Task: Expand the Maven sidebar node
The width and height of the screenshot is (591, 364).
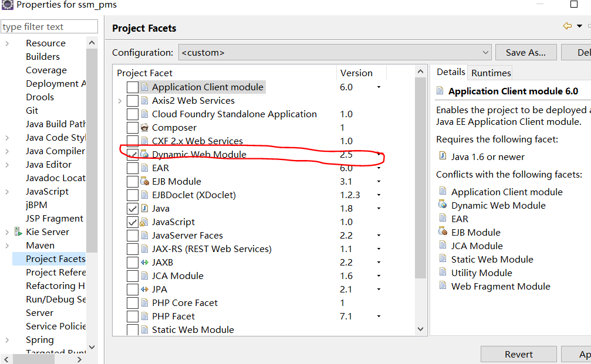Action: [7, 246]
